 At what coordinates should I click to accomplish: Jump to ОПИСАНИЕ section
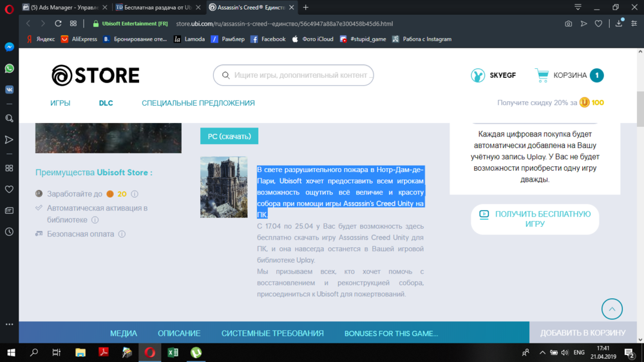pos(179,333)
